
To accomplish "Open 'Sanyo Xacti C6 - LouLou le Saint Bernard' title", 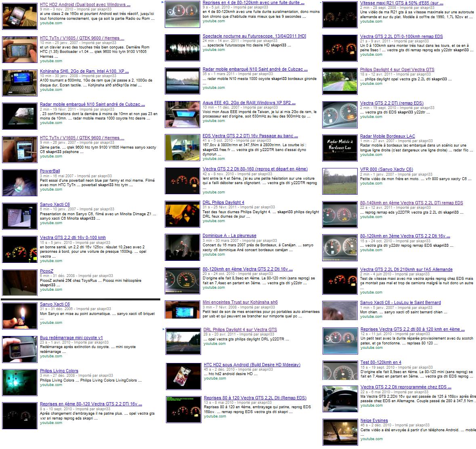I will pos(401,302).
